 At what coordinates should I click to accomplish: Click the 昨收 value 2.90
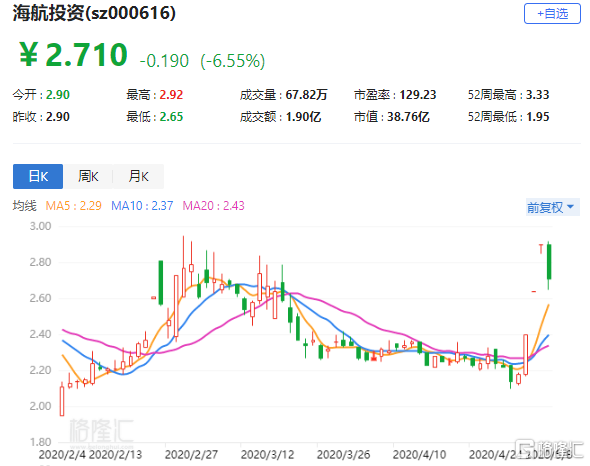(x=58, y=117)
